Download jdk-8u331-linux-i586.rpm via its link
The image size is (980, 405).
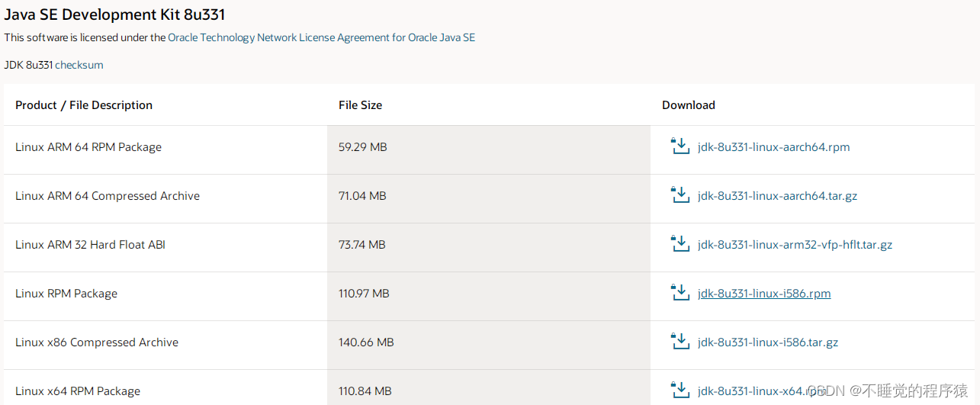coord(764,294)
